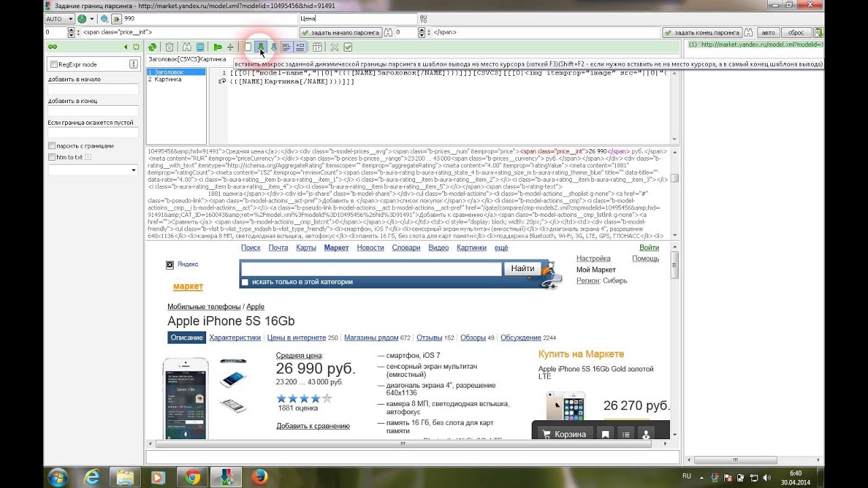Click the green refresh arrows toolbar icon

point(153,47)
